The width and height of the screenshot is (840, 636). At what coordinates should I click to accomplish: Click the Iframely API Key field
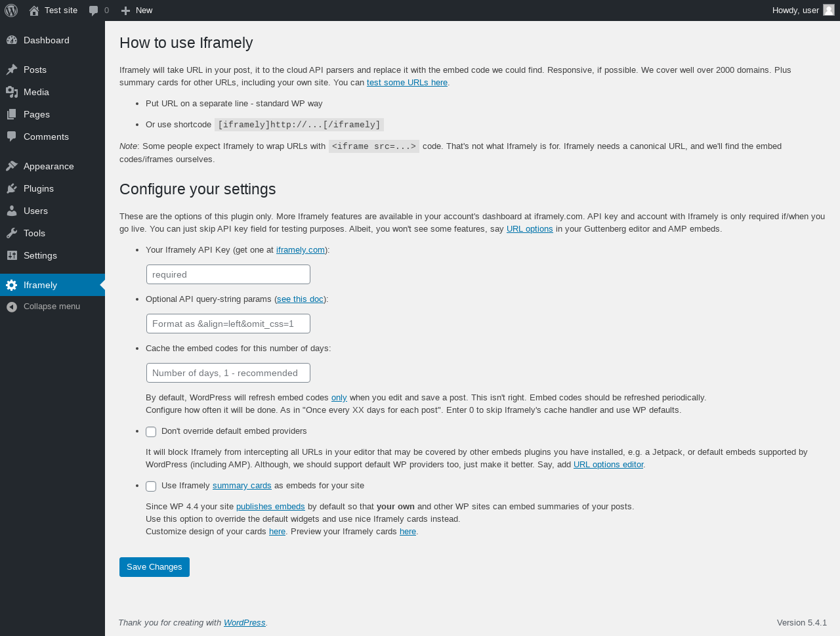click(x=228, y=274)
